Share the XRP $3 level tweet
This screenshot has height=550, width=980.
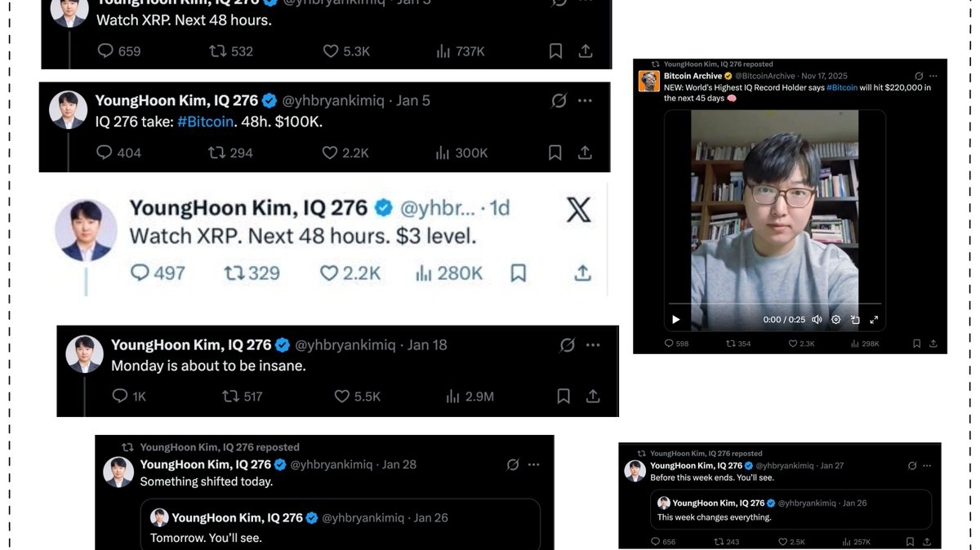coord(582,273)
